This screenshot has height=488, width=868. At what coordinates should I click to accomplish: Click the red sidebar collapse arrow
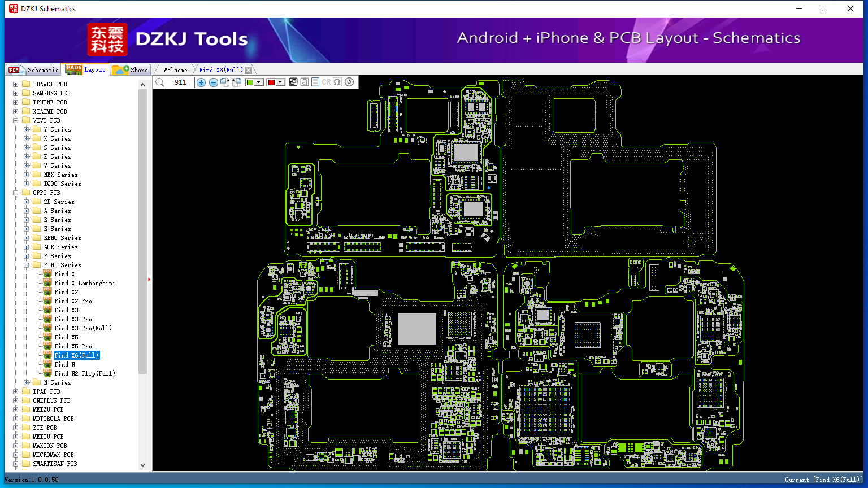(149, 279)
